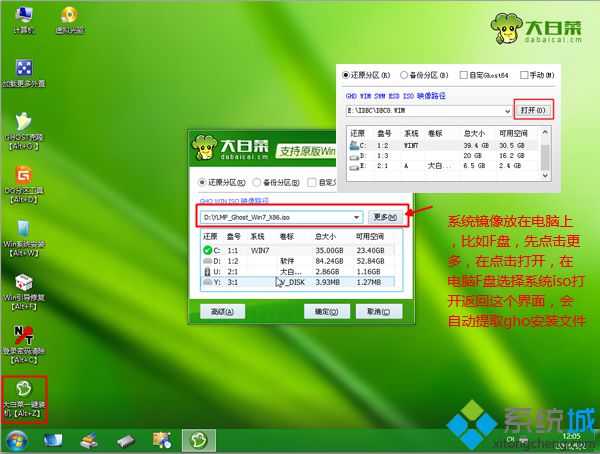This screenshot has width=600, height=454.
Task: Click the brush cleanup icon in taskbar
Action: 89,441
